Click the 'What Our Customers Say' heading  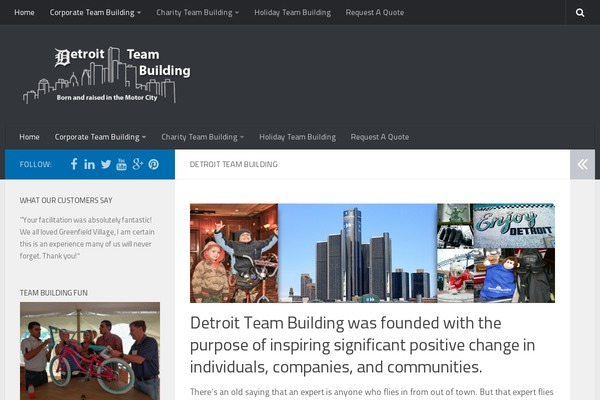[x=66, y=200]
